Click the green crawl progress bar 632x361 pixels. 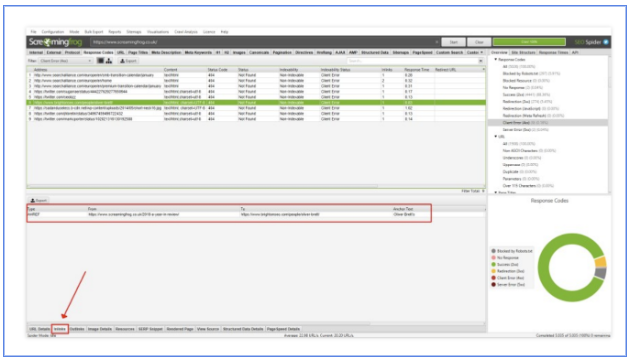tap(530, 42)
